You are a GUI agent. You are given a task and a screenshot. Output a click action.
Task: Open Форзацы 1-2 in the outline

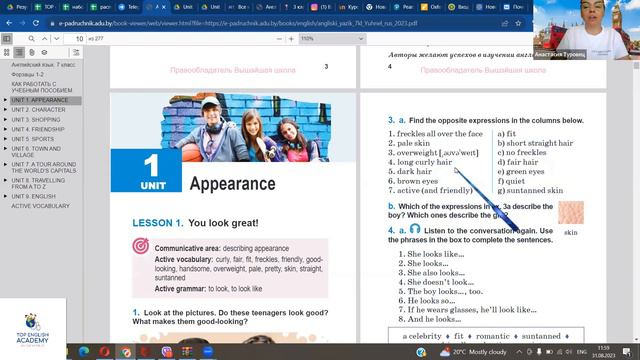(27, 75)
